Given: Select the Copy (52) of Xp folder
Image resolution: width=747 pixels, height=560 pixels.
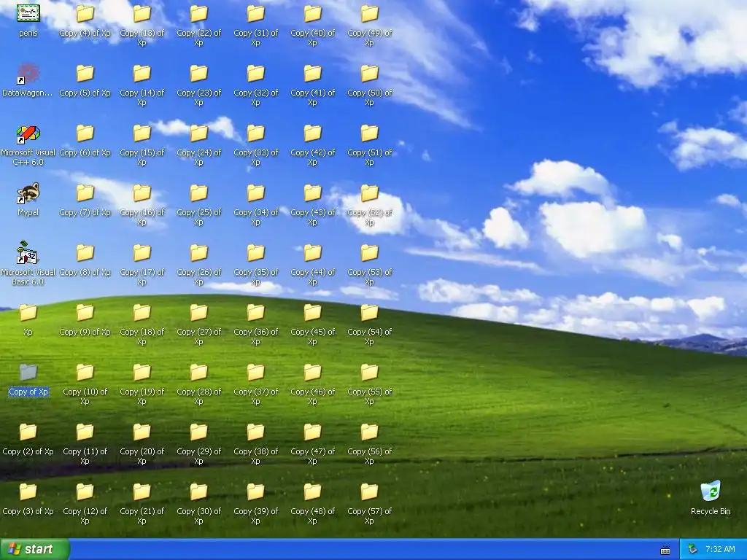Looking at the screenshot, I should [369, 193].
